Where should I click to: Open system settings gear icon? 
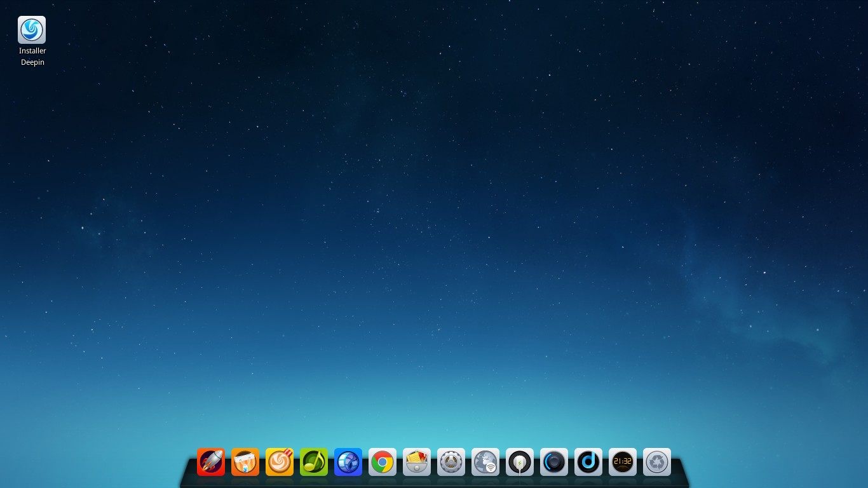point(451,462)
